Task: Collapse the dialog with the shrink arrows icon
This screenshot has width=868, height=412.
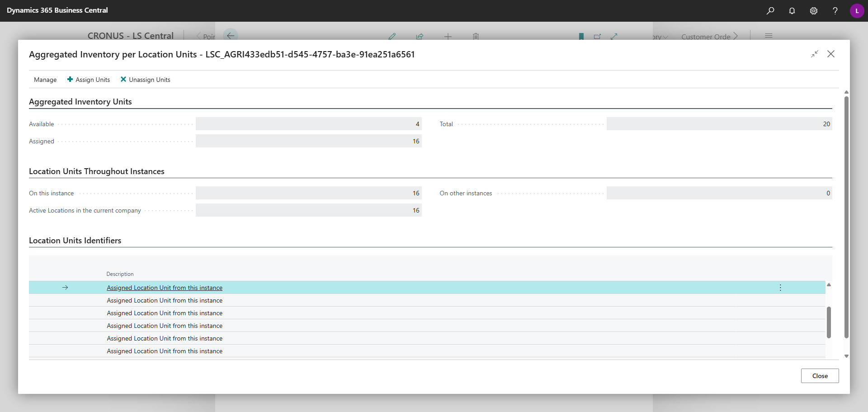Action: [815, 54]
